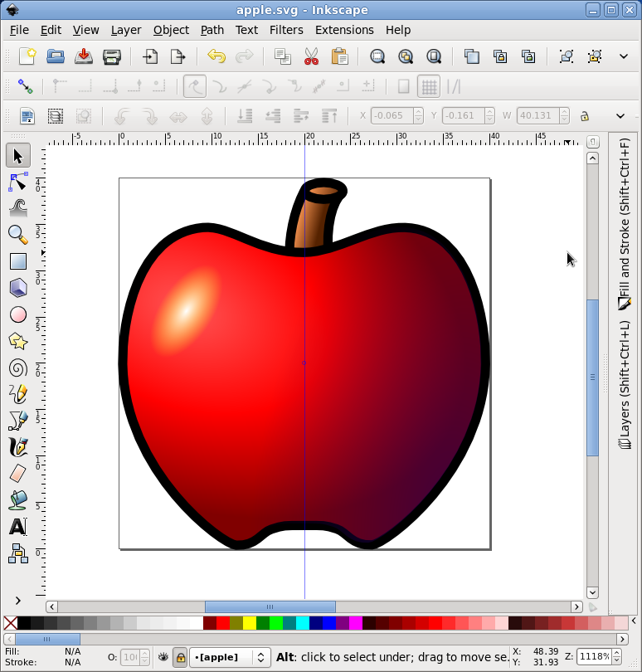642x672 pixels.
Task: Select the Pencil freehand tool
Action: coord(17,394)
